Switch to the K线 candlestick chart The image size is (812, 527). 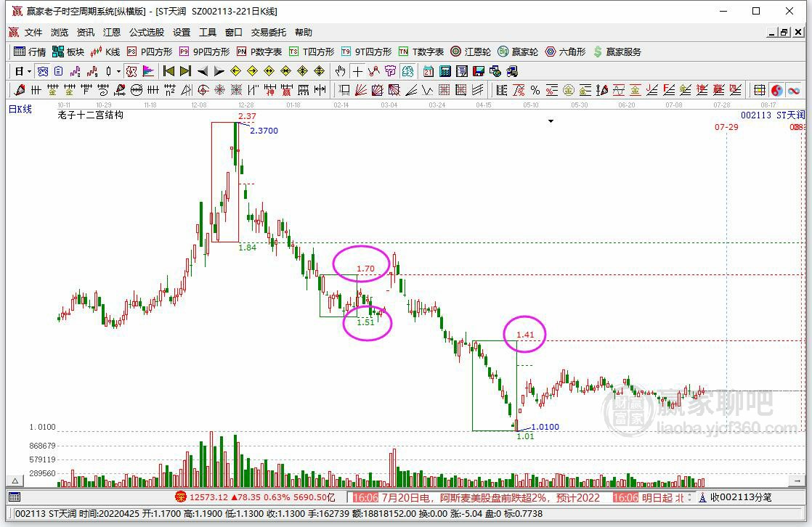105,52
